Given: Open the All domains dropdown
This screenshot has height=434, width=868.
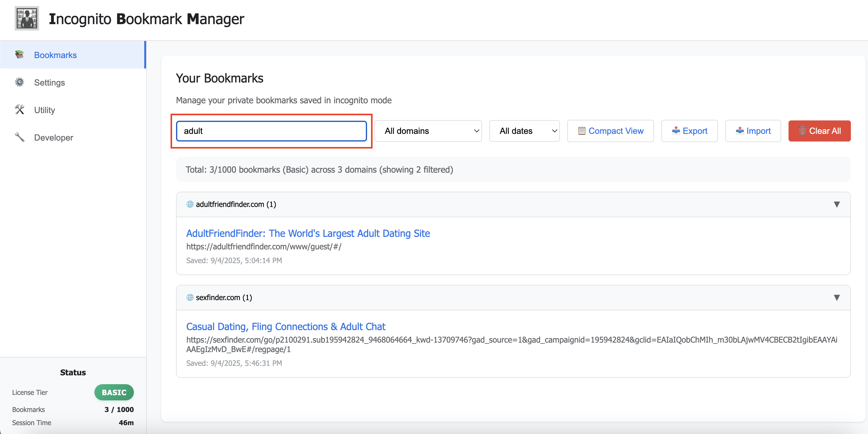Looking at the screenshot, I should tap(428, 131).
